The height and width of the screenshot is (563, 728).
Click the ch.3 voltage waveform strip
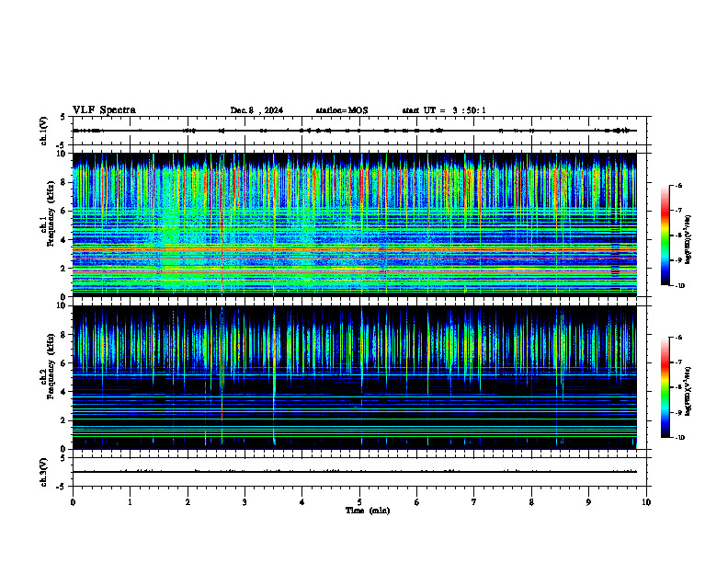pyautogui.click(x=361, y=472)
